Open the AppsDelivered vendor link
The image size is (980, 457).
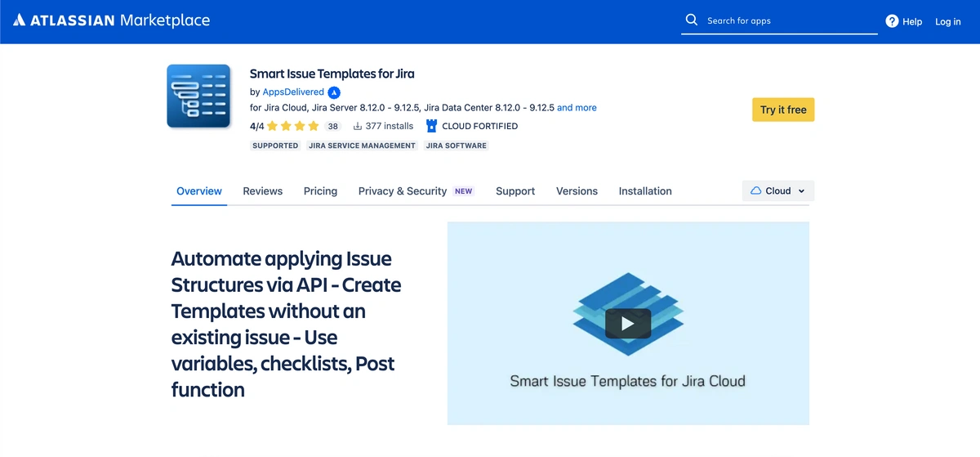(293, 92)
